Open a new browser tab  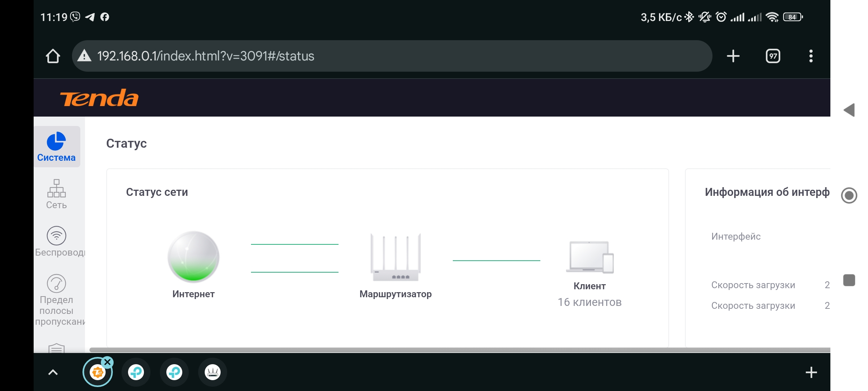click(x=733, y=56)
